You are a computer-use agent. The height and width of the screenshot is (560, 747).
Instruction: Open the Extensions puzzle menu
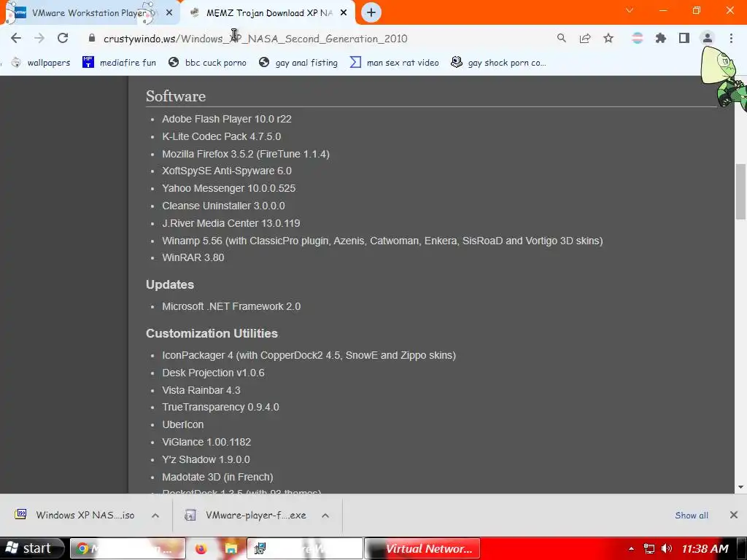[660, 38]
